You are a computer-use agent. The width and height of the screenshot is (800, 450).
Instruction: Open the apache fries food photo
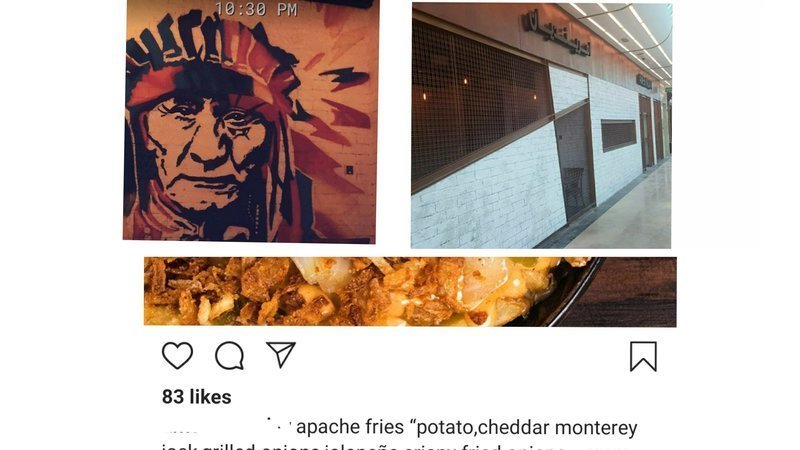(x=410, y=292)
